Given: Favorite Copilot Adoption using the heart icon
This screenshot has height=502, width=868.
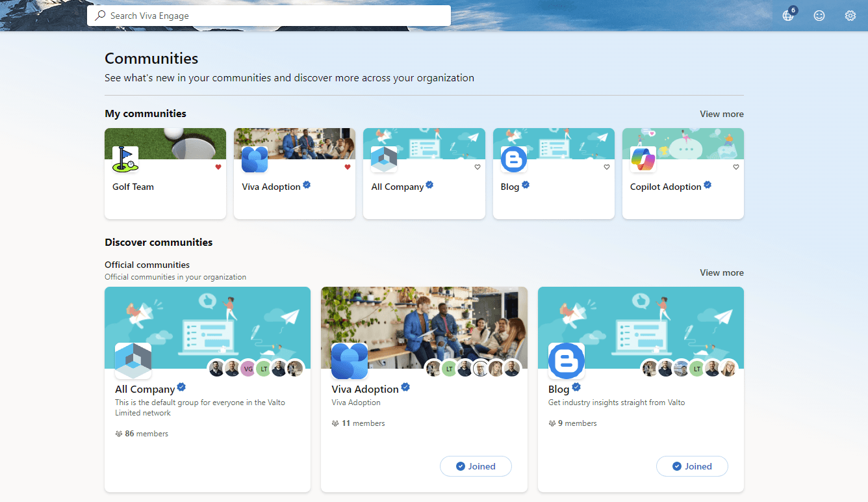Looking at the screenshot, I should (x=736, y=167).
